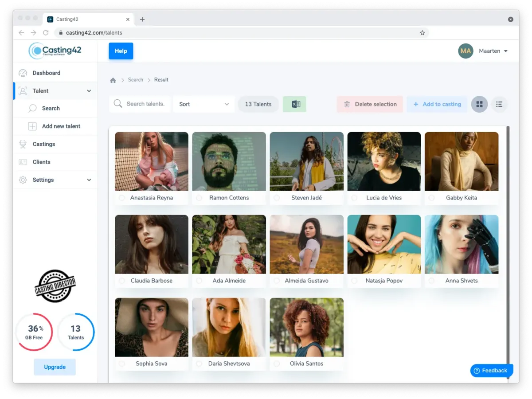Open a new browser tab
Image resolution: width=532 pixels, height=399 pixels.
pyautogui.click(x=142, y=20)
